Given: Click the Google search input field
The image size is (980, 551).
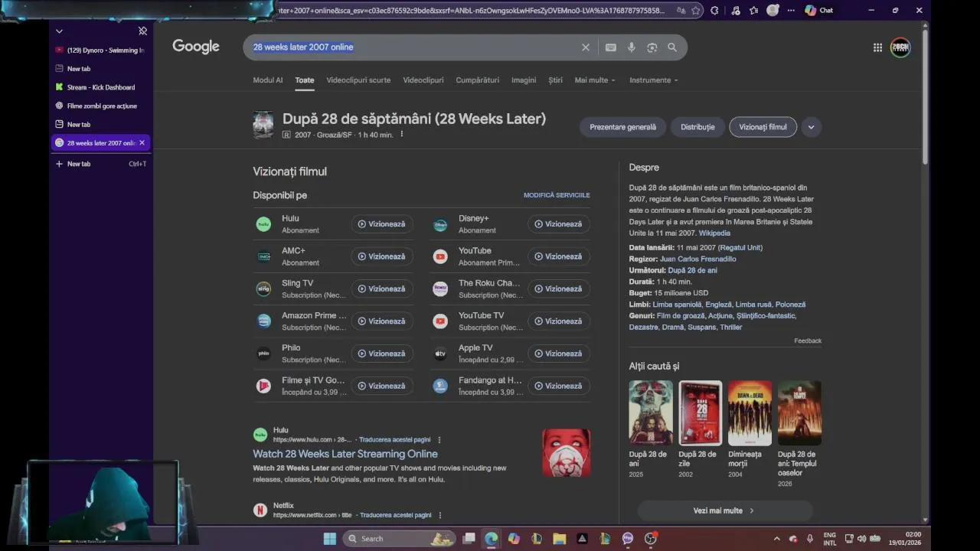Looking at the screenshot, I should 413,47.
